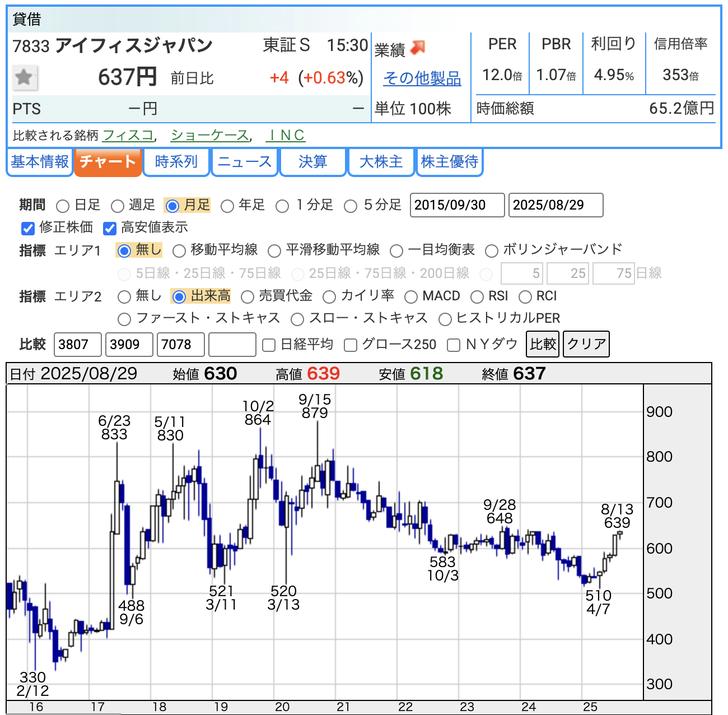Select the チャート tab
The width and height of the screenshot is (728, 715).
click(x=108, y=162)
